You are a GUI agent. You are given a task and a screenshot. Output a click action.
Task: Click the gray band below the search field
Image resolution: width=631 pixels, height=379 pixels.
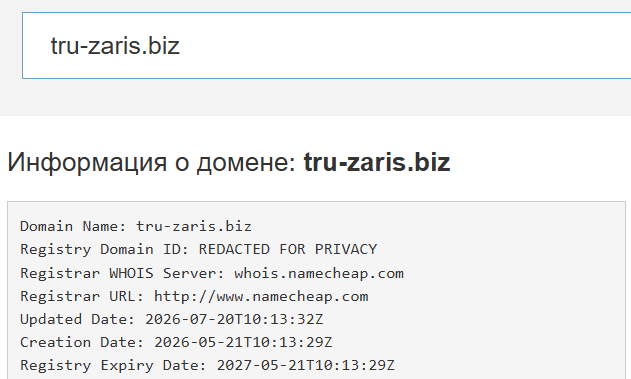316,97
